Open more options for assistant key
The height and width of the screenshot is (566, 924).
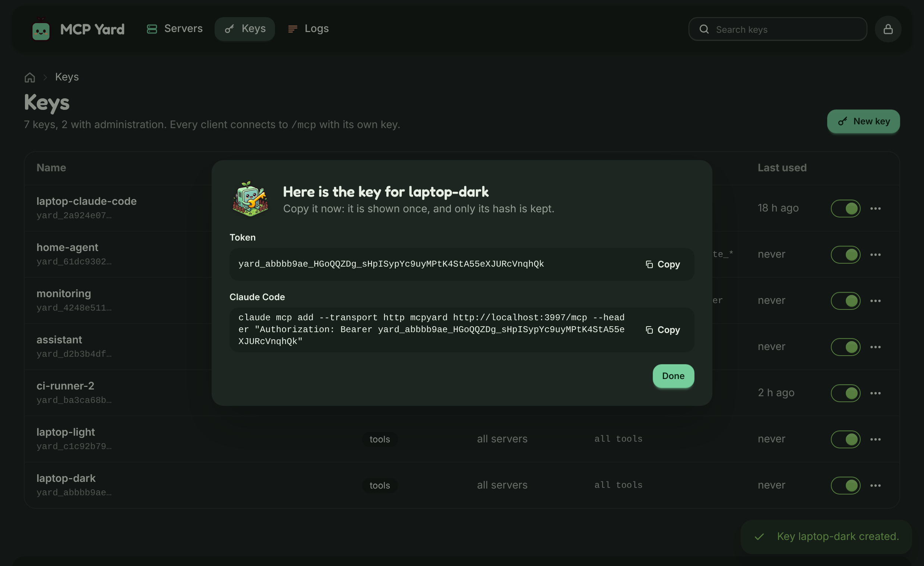pos(875,347)
